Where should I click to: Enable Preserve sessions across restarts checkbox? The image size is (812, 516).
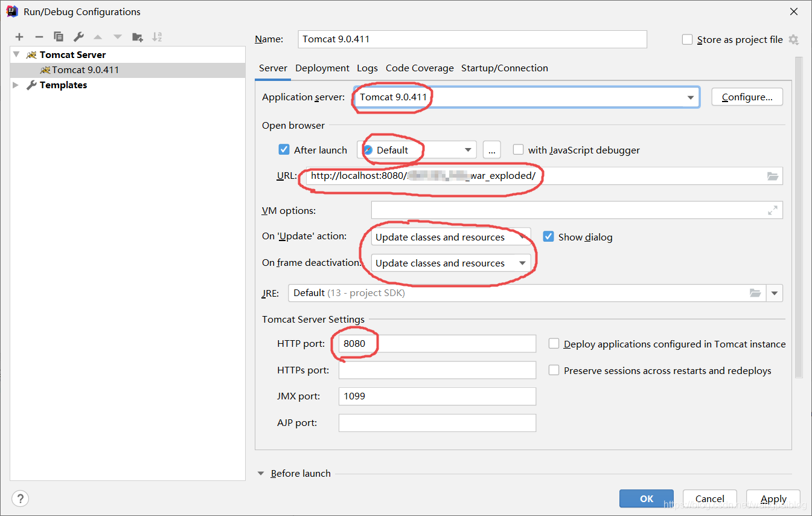coord(554,370)
